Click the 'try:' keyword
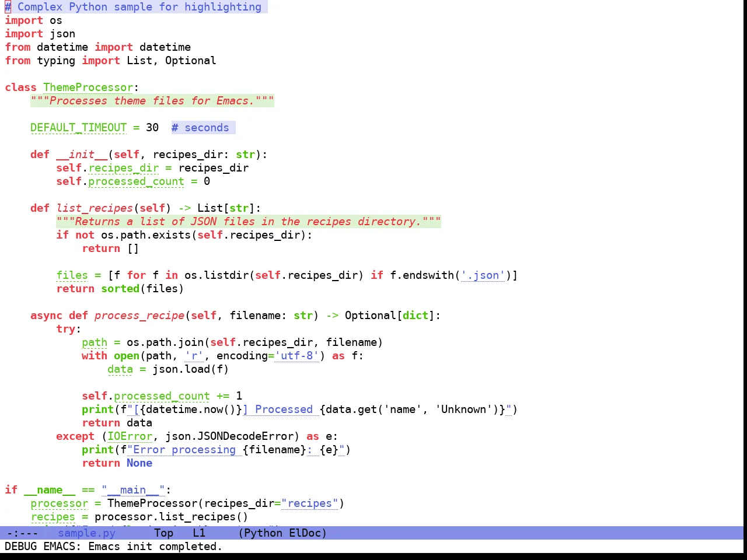The width and height of the screenshot is (747, 560). click(69, 329)
